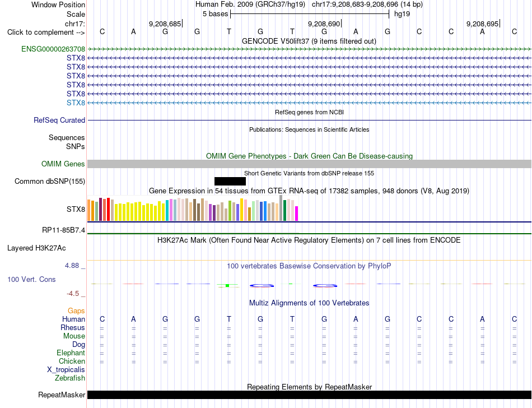The width and height of the screenshot is (532, 408).
Task: Click the SNPs track label
Action: point(76,146)
